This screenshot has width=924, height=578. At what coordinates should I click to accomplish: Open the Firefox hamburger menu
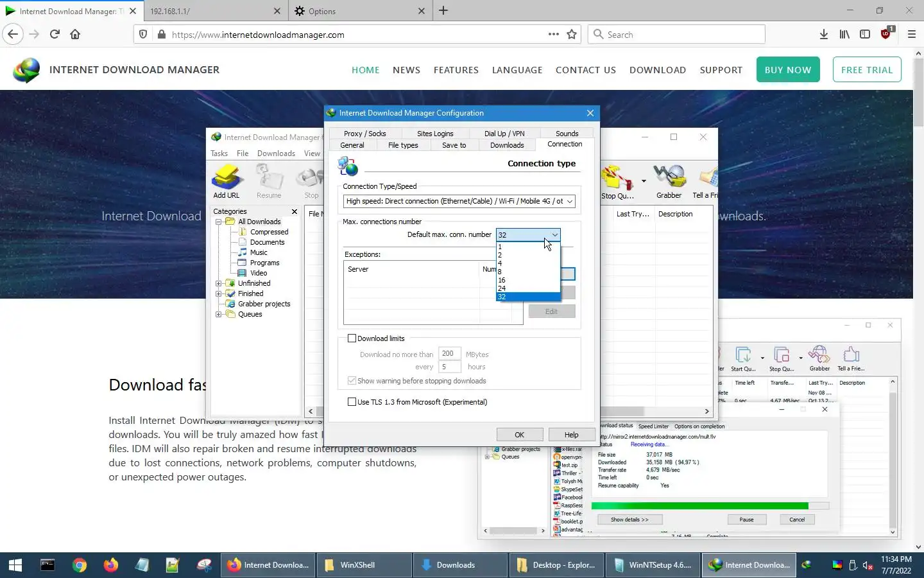[911, 35]
